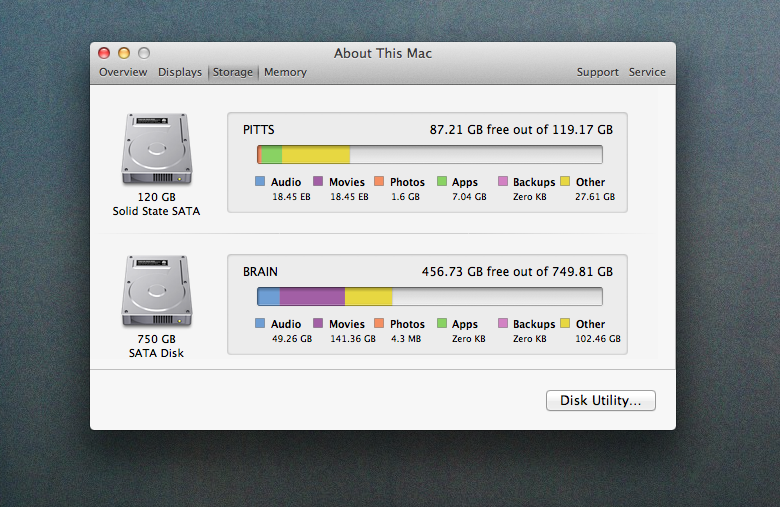Screen dimensions: 780x507
Task: Click the BRAIN volume name
Action: coord(260,272)
